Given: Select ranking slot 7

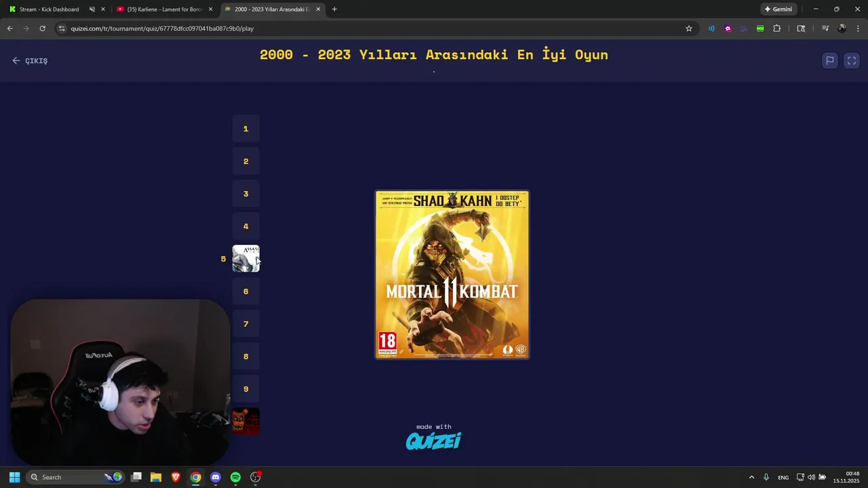Looking at the screenshot, I should pyautogui.click(x=246, y=324).
